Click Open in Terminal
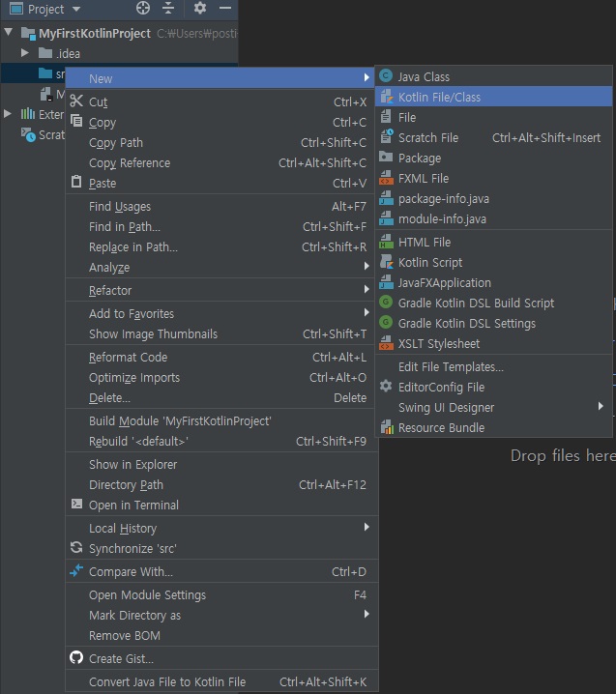Image resolution: width=616 pixels, height=694 pixels. pos(133,505)
